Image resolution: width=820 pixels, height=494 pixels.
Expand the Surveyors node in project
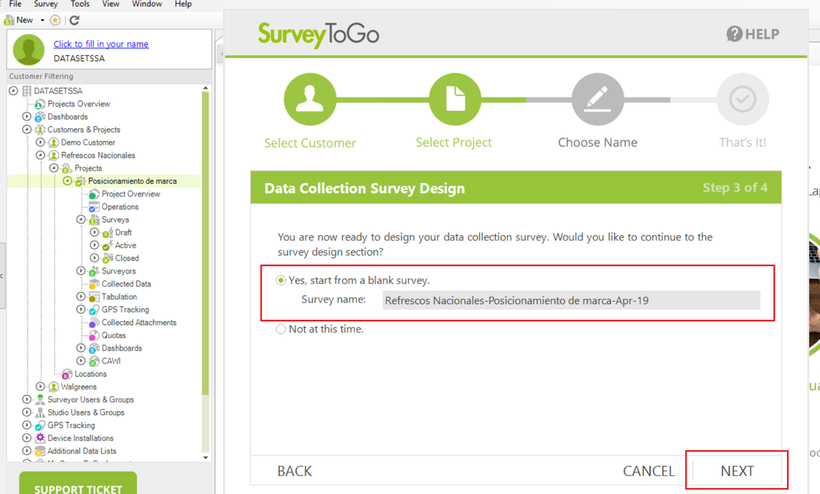(81, 271)
